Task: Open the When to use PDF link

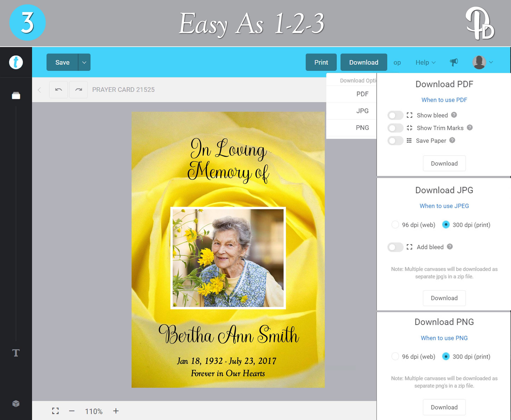Action: [x=444, y=100]
